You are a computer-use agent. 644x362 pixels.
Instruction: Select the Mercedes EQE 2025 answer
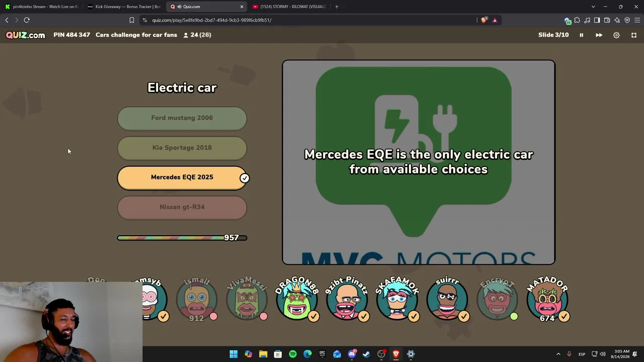pyautogui.click(x=182, y=177)
